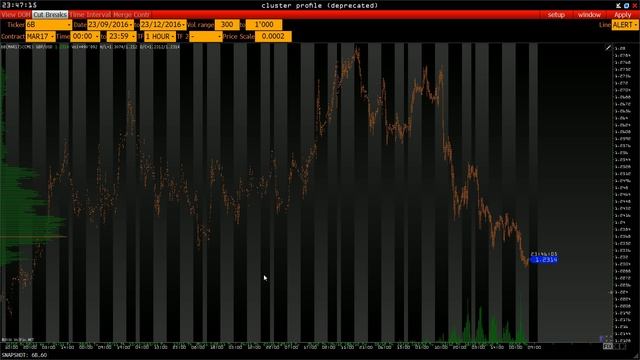
Task: Click the SNAPSHOT status text
Action: click(x=24, y=355)
